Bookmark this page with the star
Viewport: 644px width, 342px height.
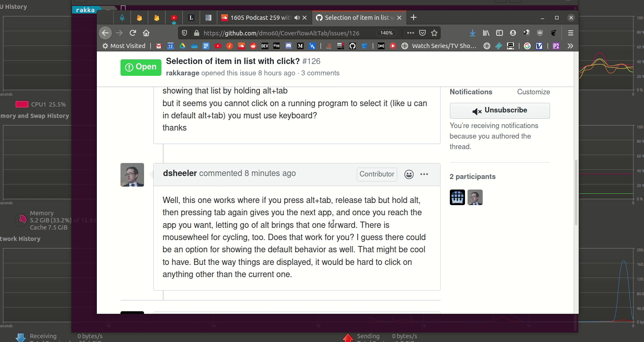click(434, 33)
